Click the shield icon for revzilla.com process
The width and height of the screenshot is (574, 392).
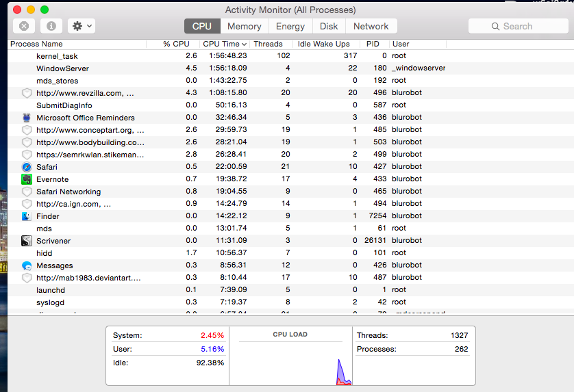pyautogui.click(x=27, y=93)
